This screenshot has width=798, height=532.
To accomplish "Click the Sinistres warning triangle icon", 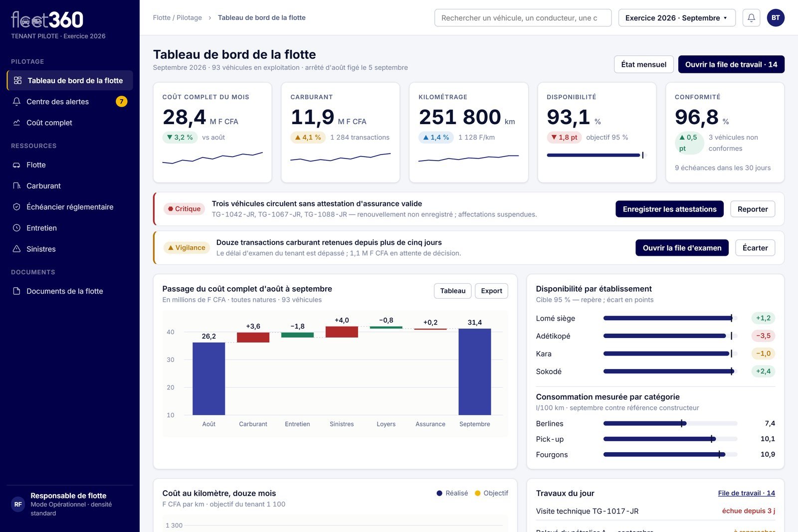I will tap(16, 249).
